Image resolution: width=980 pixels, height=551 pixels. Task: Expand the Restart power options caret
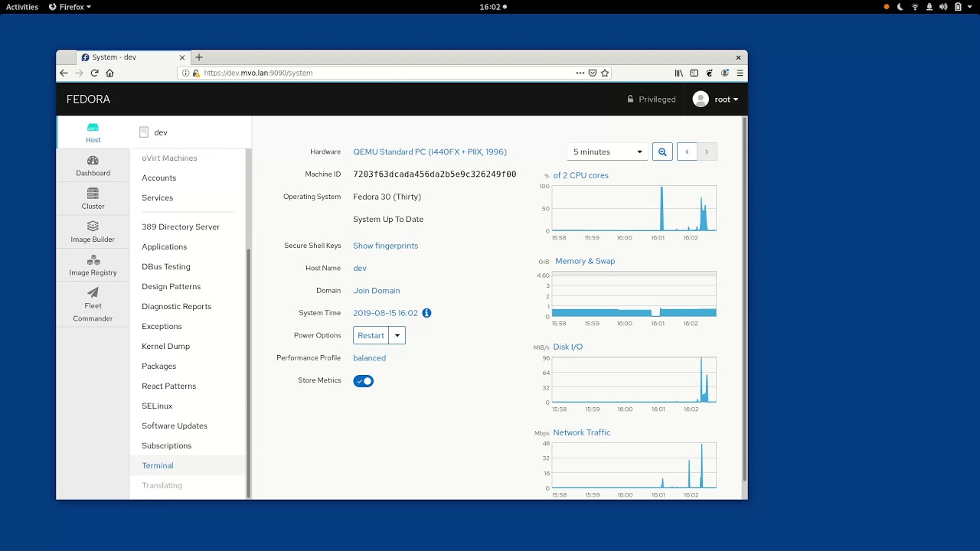(397, 335)
